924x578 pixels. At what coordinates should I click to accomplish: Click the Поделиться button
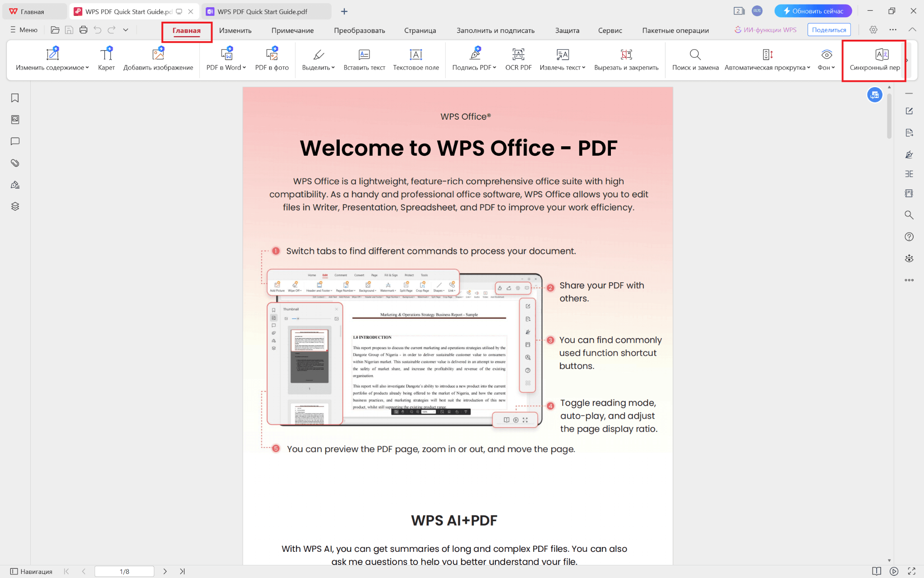coord(829,29)
